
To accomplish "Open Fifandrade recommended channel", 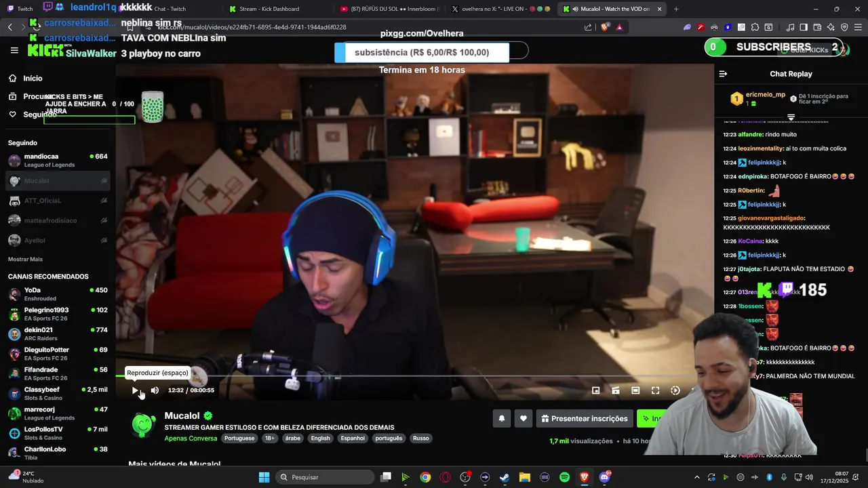I will tap(58, 374).
